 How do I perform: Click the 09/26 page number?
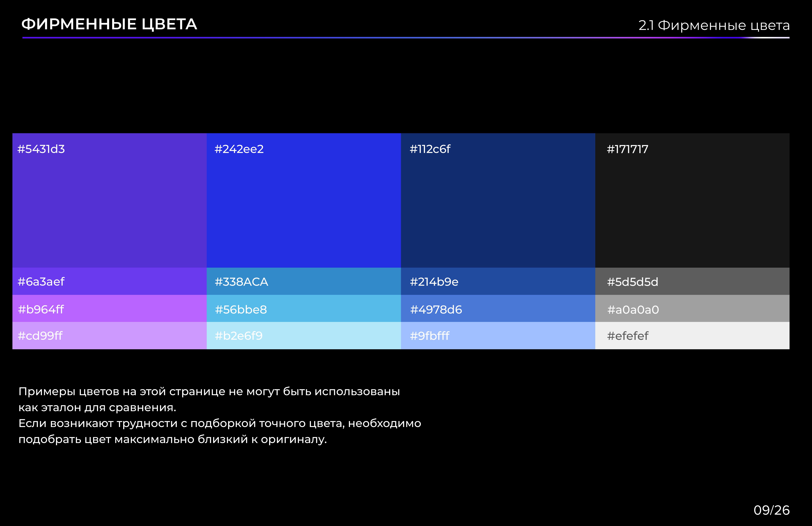point(771,510)
